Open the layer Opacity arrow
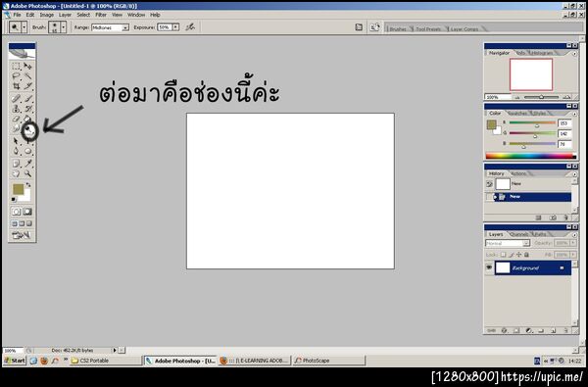 click(573, 243)
